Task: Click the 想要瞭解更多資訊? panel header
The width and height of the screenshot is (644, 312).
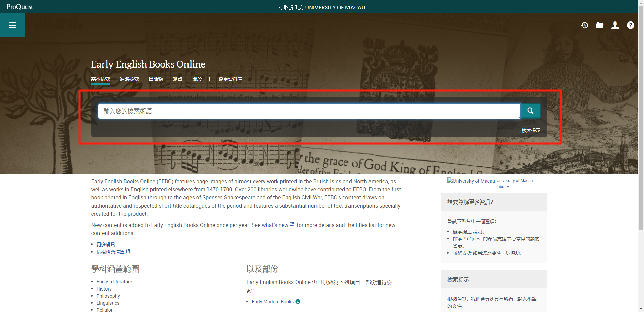Action: (x=494, y=202)
